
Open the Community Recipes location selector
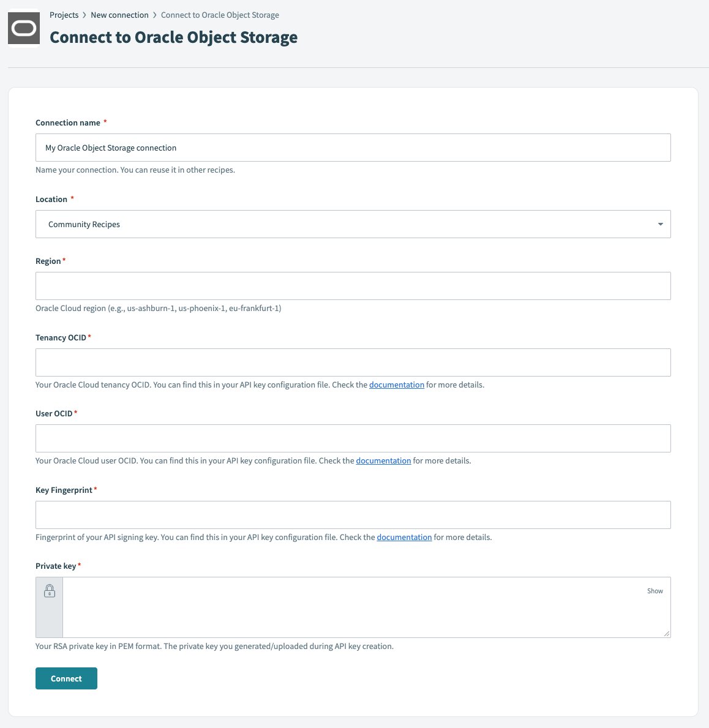click(x=353, y=224)
